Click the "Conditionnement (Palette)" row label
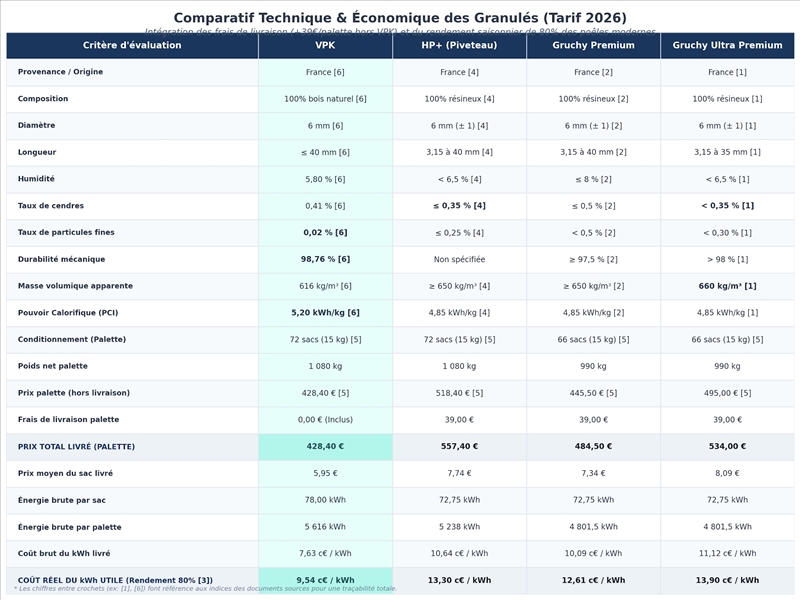 tap(72, 339)
